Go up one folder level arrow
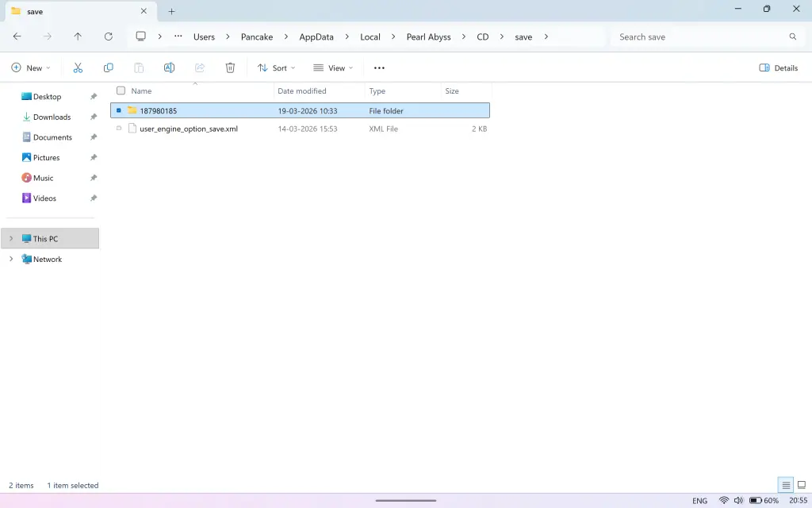812x508 pixels. point(78,37)
